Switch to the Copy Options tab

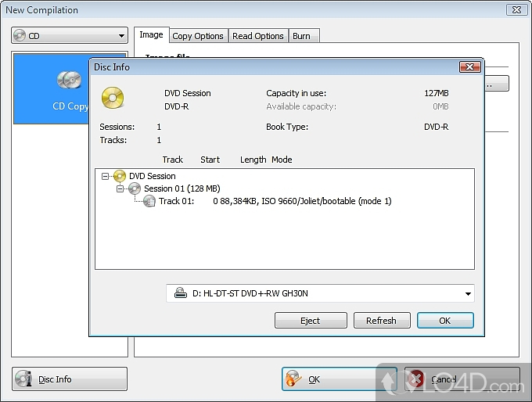coord(198,36)
